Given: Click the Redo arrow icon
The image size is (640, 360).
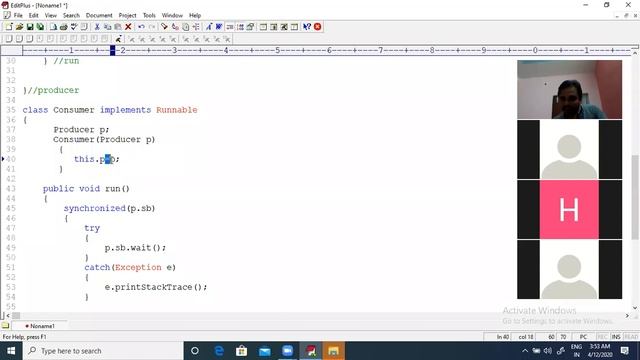Looking at the screenshot, I should (152, 27).
